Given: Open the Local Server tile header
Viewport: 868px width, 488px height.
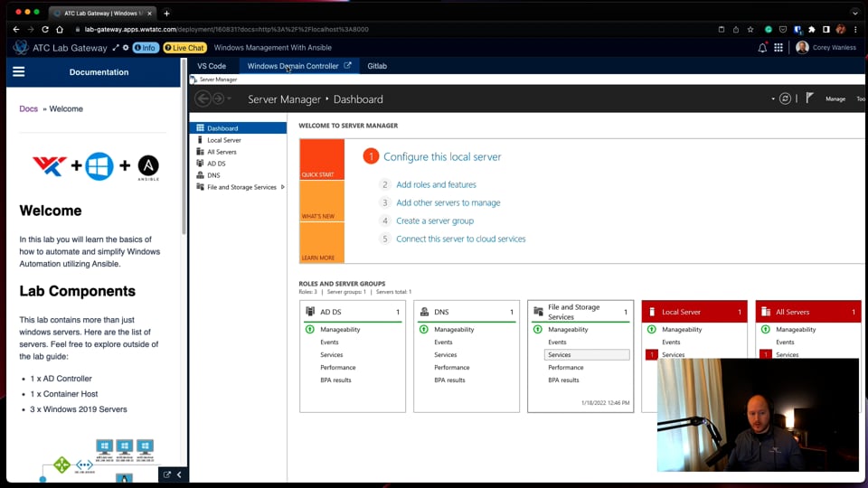Looking at the screenshot, I should coord(694,312).
